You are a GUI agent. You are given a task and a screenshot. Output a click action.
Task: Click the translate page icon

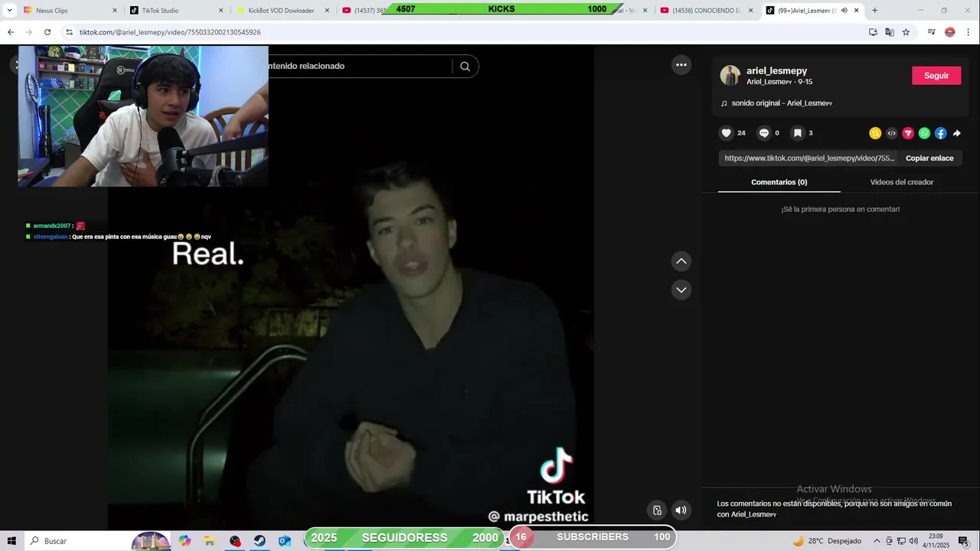pos(890,32)
